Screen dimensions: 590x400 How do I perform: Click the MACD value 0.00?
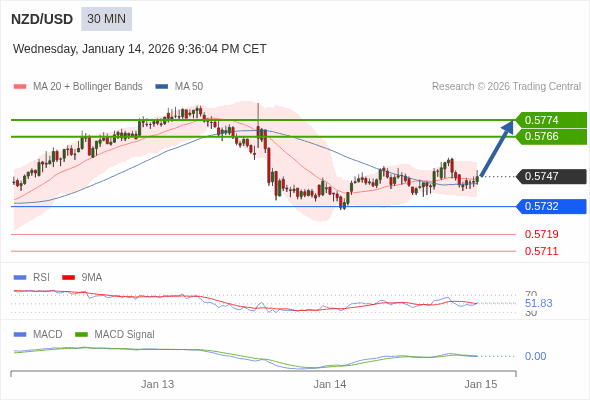tap(535, 356)
